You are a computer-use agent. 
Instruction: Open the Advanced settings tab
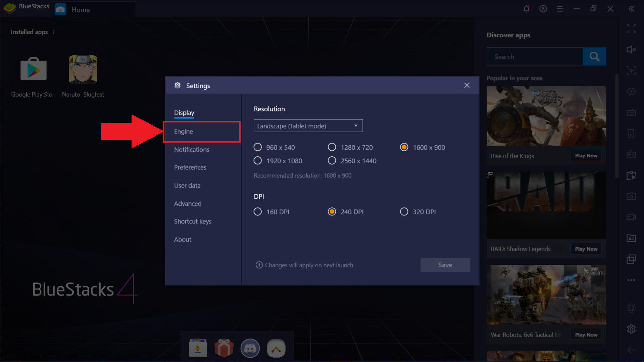(188, 204)
